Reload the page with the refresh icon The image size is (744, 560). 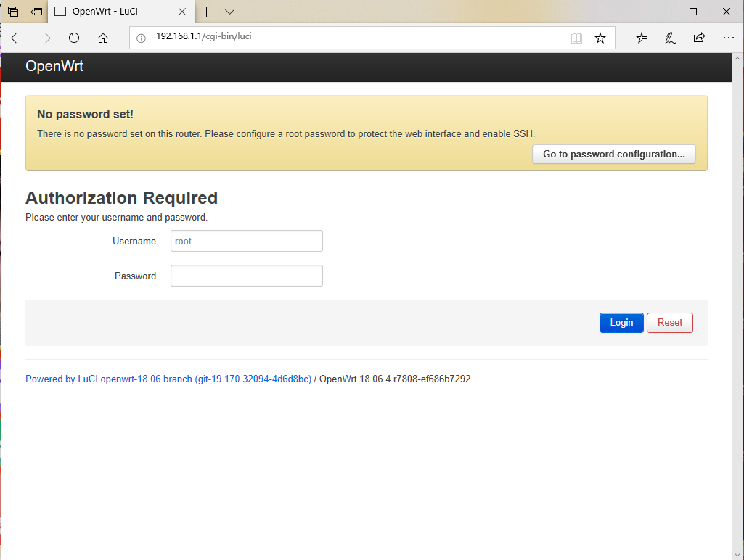pyautogui.click(x=74, y=38)
